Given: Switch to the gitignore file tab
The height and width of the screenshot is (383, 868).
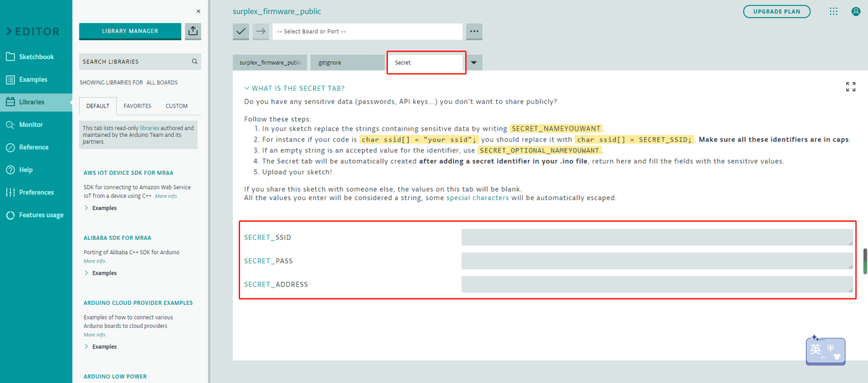Looking at the screenshot, I should click(x=347, y=62).
